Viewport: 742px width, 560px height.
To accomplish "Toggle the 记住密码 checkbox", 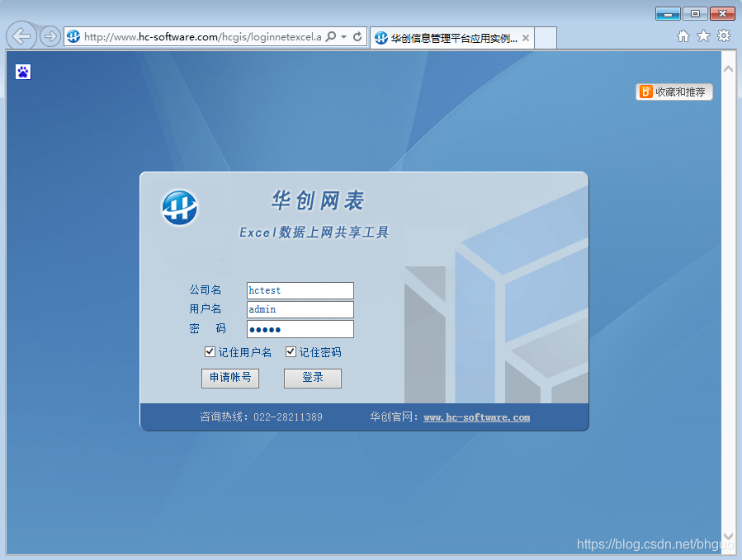I will coord(291,352).
